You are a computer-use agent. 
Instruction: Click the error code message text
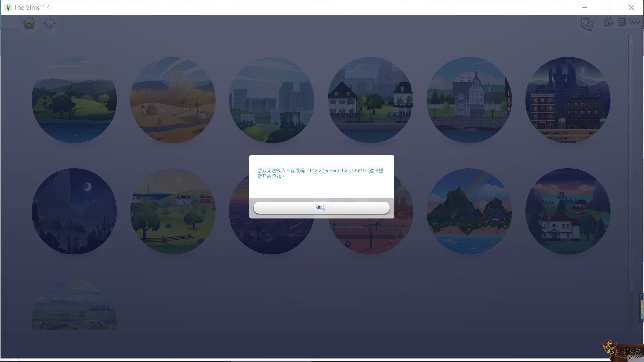[320, 173]
